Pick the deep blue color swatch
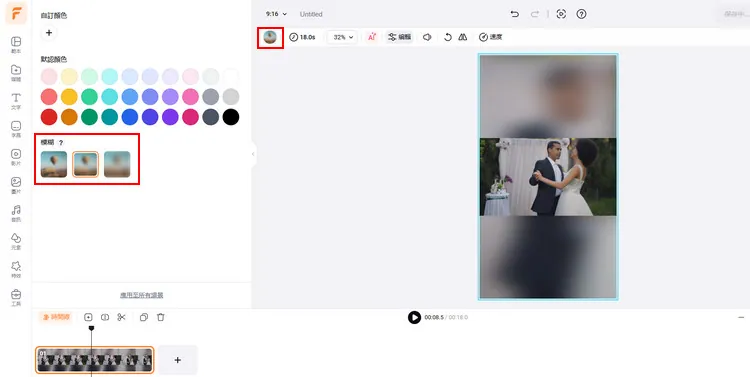The image size is (750, 377). [x=130, y=117]
